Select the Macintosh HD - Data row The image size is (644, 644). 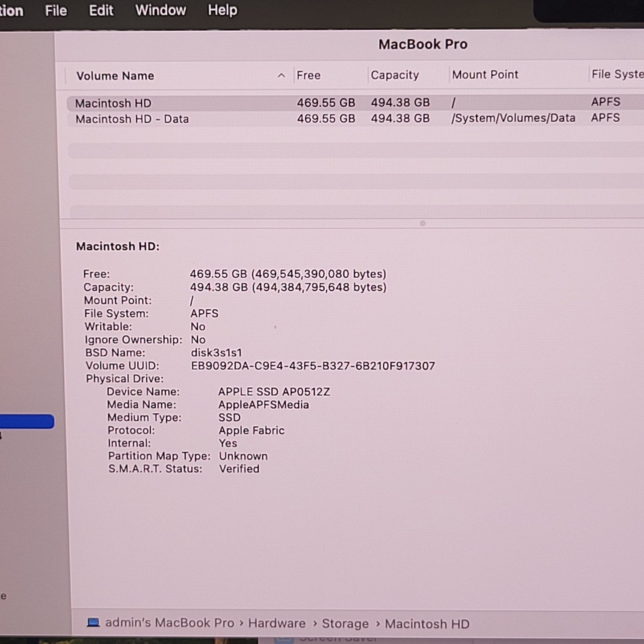(132, 119)
